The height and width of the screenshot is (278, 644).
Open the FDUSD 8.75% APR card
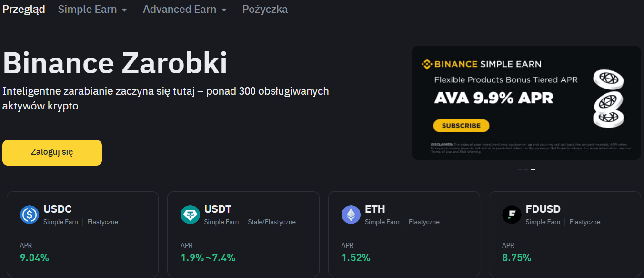click(x=565, y=234)
